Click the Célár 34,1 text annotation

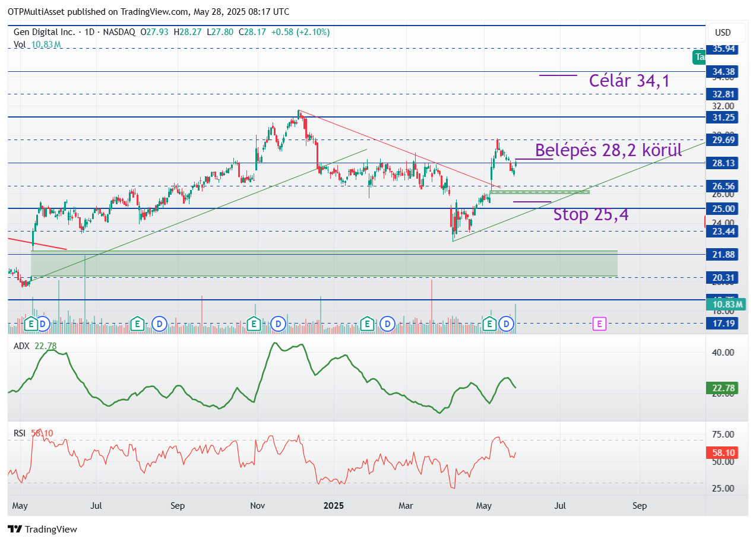point(630,81)
